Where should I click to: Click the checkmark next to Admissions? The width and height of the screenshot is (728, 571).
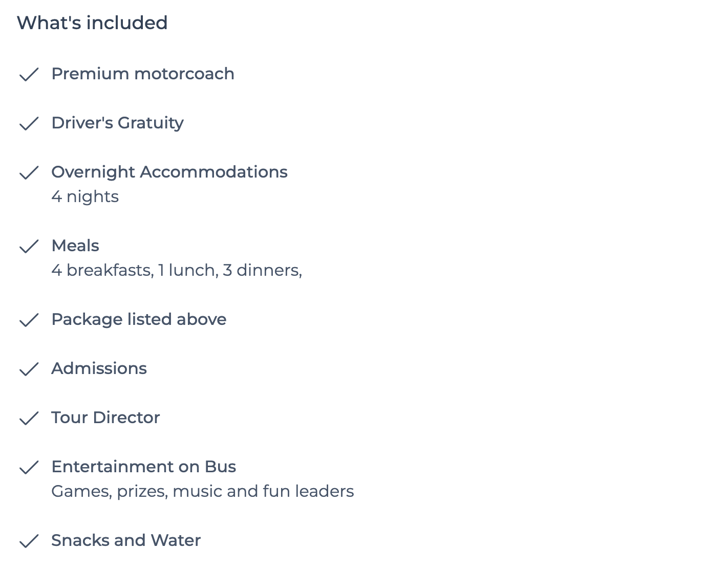(x=29, y=369)
